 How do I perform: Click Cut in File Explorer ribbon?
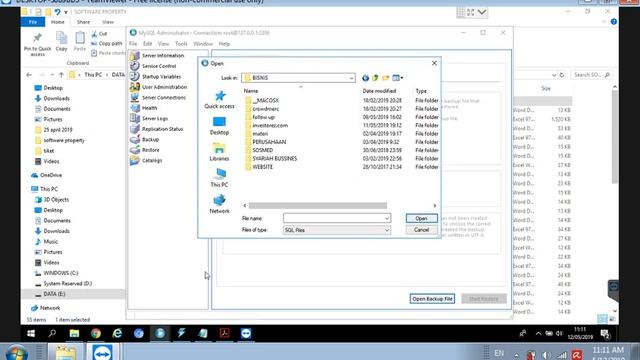click(100, 34)
